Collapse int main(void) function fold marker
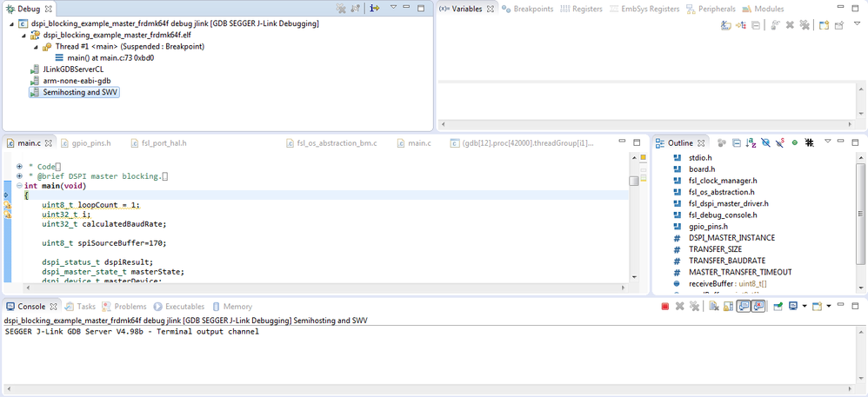Viewport: 868px width, 397px height. click(19, 186)
